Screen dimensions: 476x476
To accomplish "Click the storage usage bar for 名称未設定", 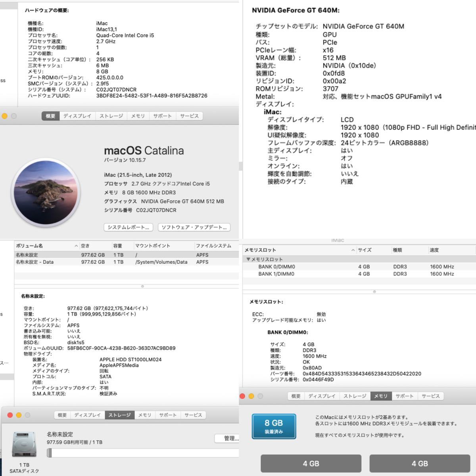I will pos(143,453).
